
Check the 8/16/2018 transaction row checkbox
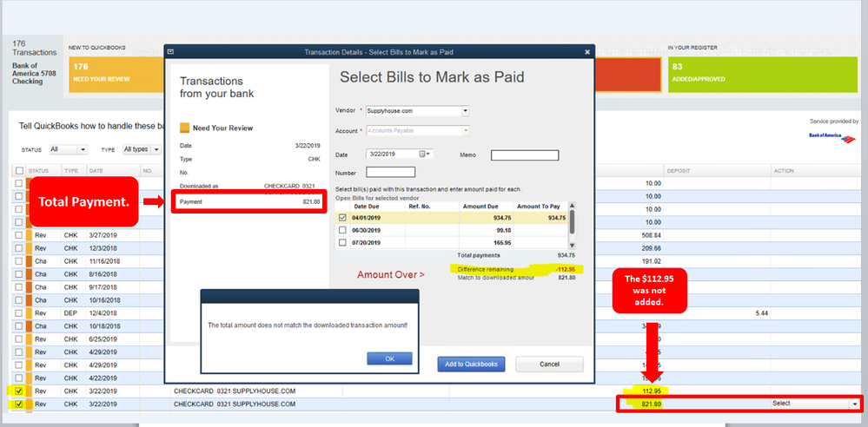[19, 273]
